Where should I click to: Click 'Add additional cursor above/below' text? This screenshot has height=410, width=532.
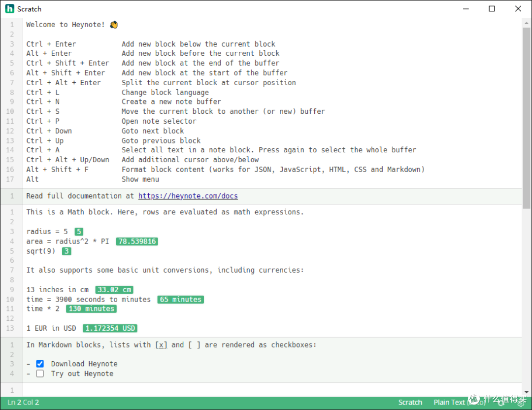click(190, 160)
